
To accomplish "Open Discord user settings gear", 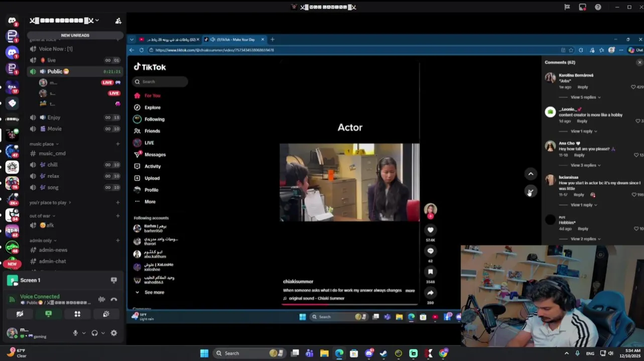I will coord(113,333).
